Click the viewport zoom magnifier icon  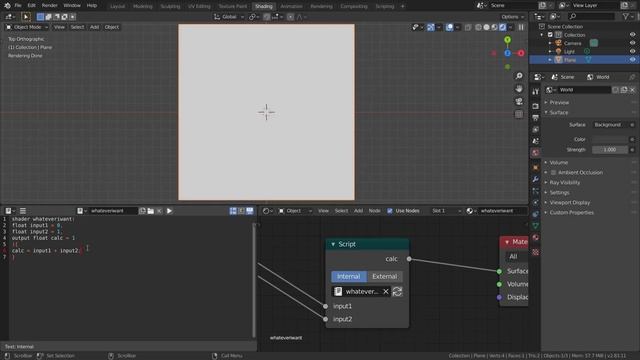click(519, 76)
